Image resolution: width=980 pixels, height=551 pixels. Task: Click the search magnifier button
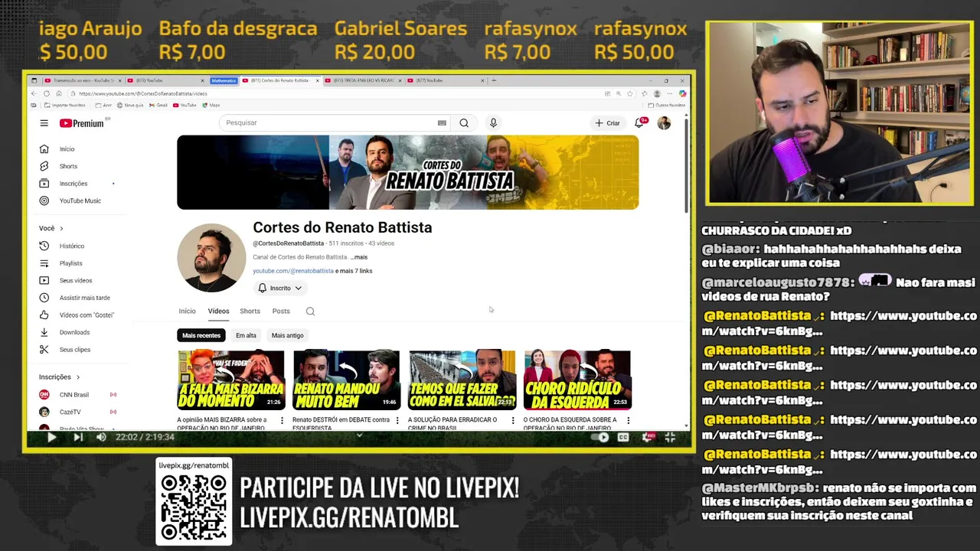[464, 122]
